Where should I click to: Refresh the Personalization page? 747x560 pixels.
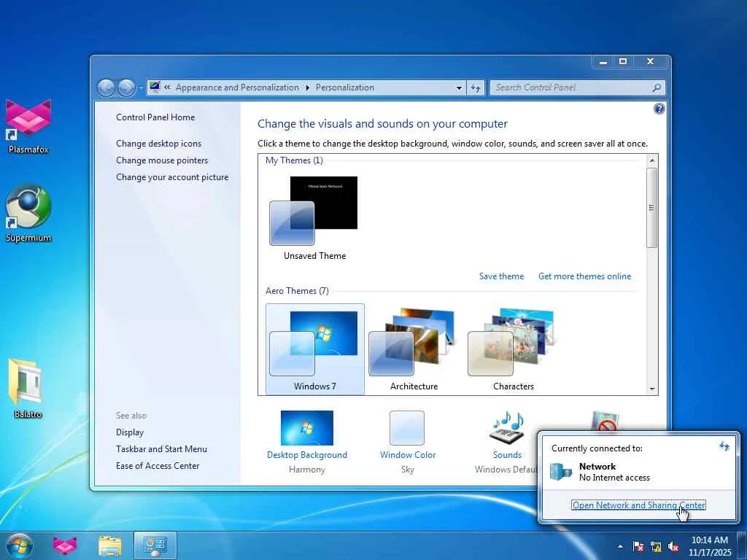tap(476, 87)
